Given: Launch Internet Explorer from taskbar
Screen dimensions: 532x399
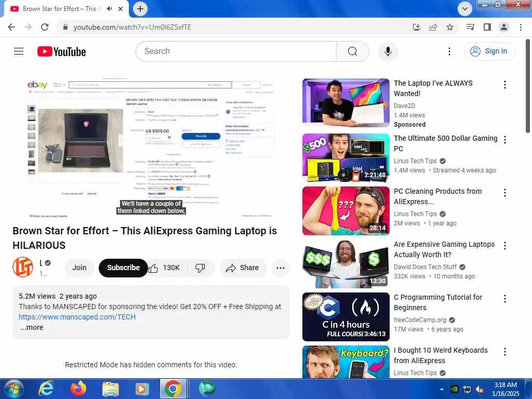Looking at the screenshot, I should point(46,389).
